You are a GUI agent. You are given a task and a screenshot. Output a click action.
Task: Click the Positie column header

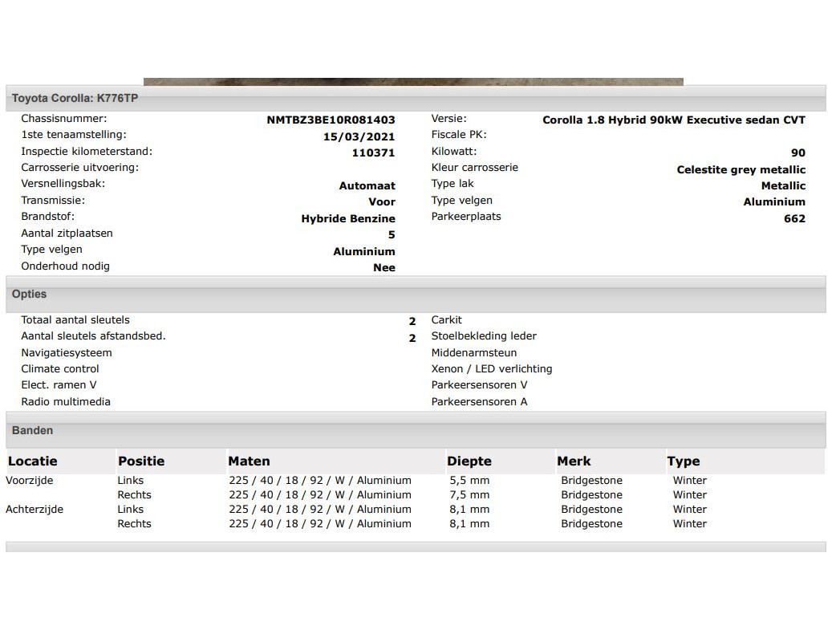coord(141,461)
